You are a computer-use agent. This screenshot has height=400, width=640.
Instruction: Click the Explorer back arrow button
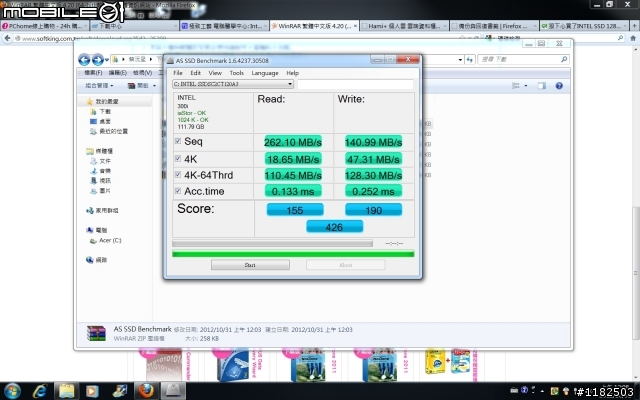(x=84, y=60)
